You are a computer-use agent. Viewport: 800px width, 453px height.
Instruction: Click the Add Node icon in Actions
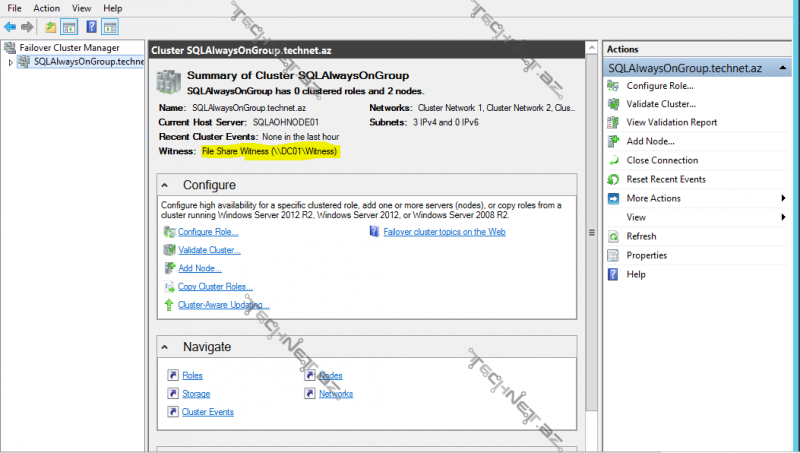point(614,141)
